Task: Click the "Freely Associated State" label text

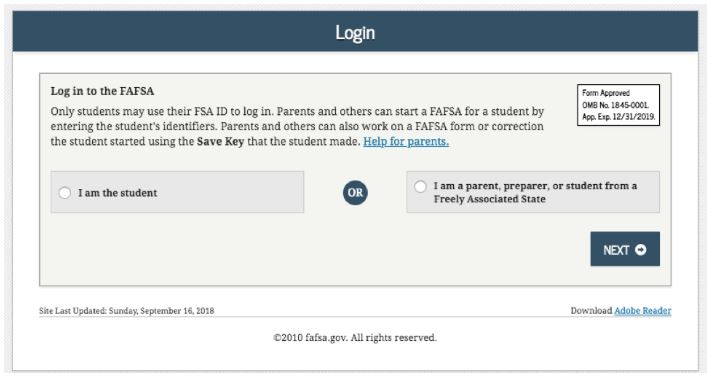Action: pyautogui.click(x=490, y=199)
